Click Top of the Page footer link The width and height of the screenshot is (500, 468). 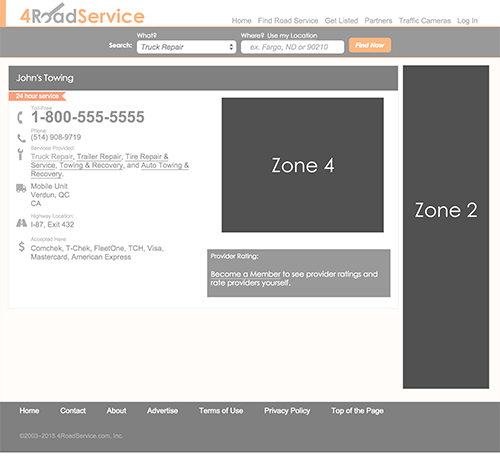click(x=357, y=411)
